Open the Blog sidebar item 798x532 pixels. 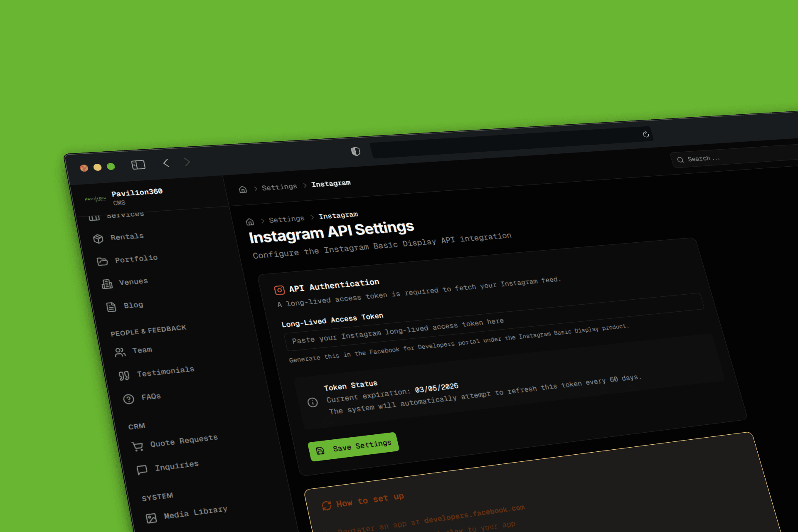coord(133,305)
